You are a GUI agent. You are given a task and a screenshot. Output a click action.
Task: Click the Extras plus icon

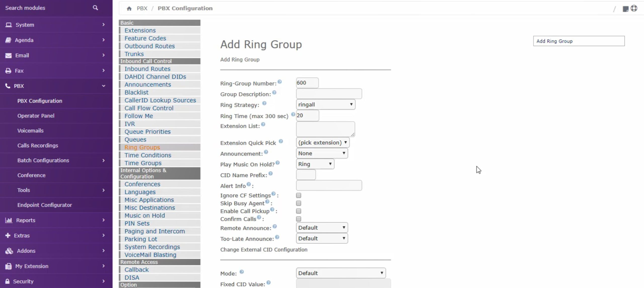[x=8, y=235]
